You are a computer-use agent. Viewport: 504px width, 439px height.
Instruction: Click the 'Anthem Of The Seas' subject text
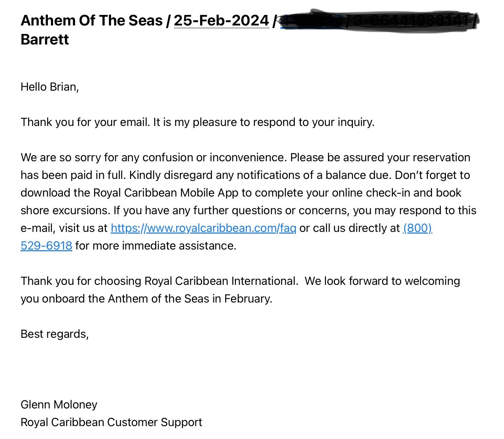92,21
